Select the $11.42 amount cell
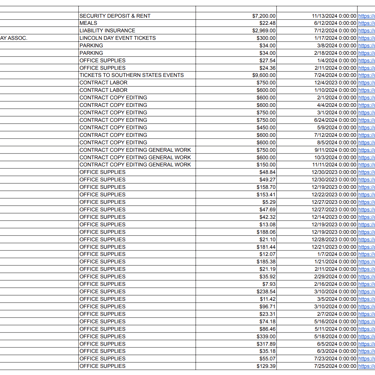This screenshot has height=375, width=375. point(236,299)
